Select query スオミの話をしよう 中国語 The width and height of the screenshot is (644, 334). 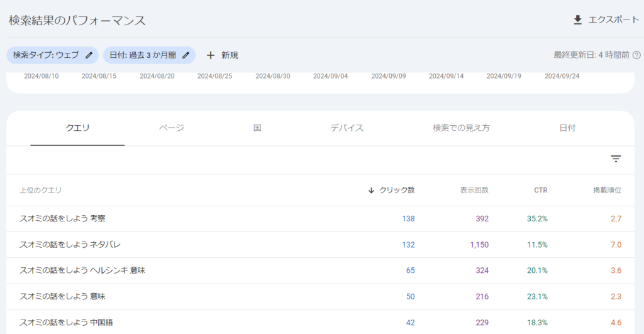(x=66, y=323)
